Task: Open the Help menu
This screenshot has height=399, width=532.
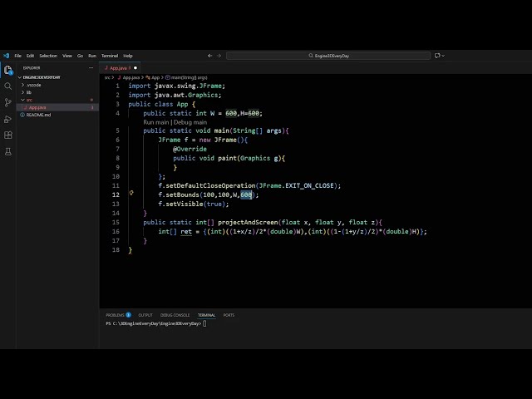Action: pos(128,56)
